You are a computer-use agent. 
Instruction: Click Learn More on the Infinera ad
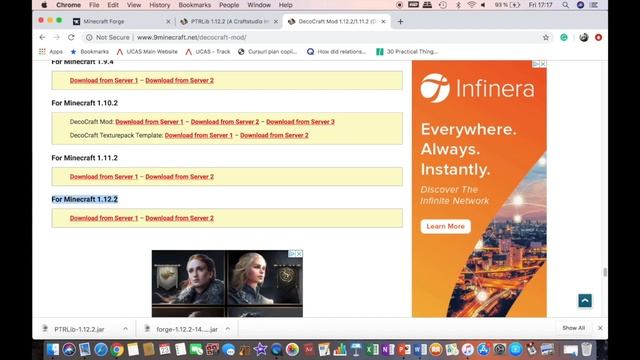(x=445, y=226)
